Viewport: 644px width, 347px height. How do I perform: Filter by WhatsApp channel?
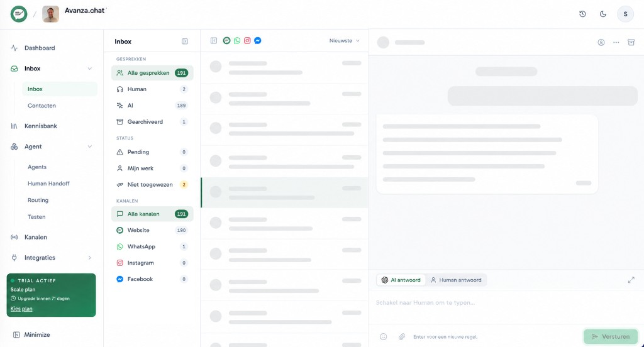pyautogui.click(x=152, y=247)
